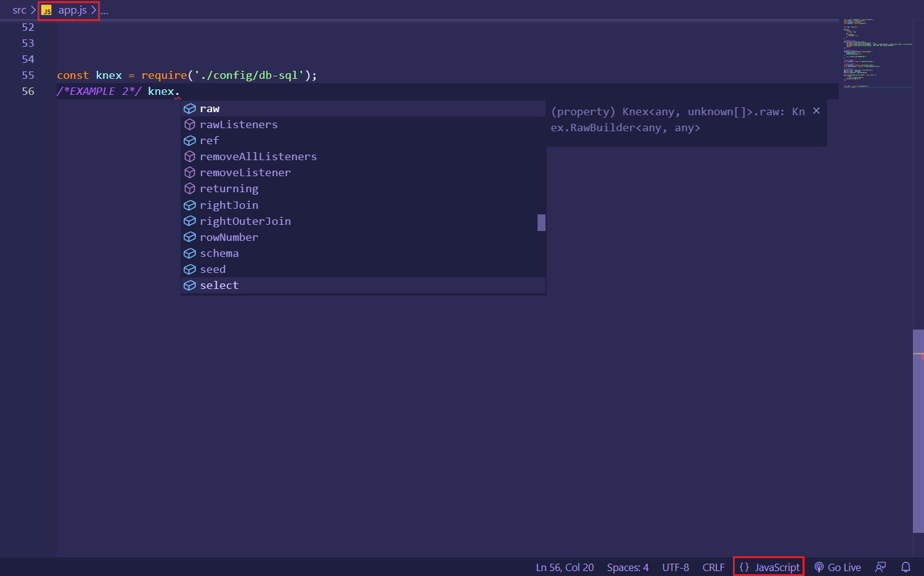Click the cube icon next to 'raw' suggestion

[x=190, y=108]
